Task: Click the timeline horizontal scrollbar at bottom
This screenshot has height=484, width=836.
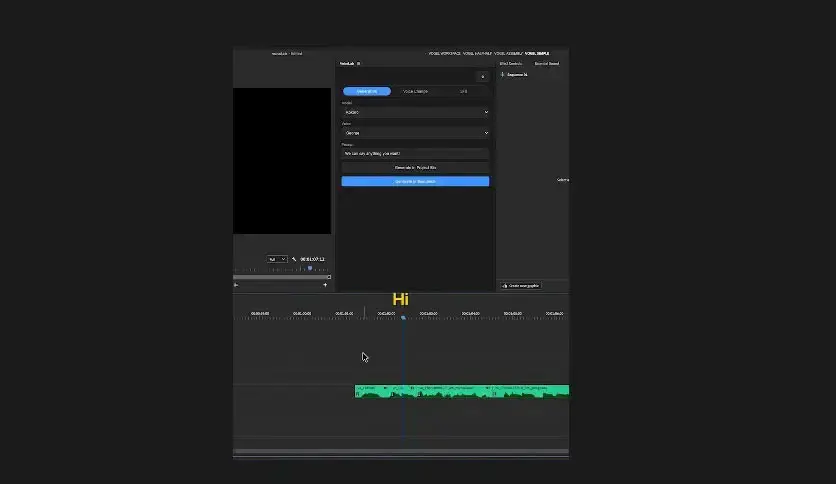Action: [401, 451]
